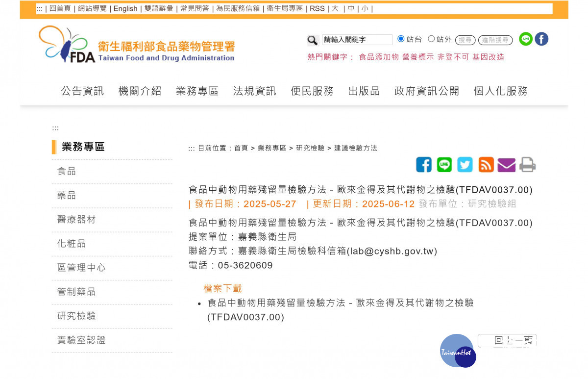Open 醫療器材 in the sidebar
The width and height of the screenshot is (588, 379).
pos(76,219)
